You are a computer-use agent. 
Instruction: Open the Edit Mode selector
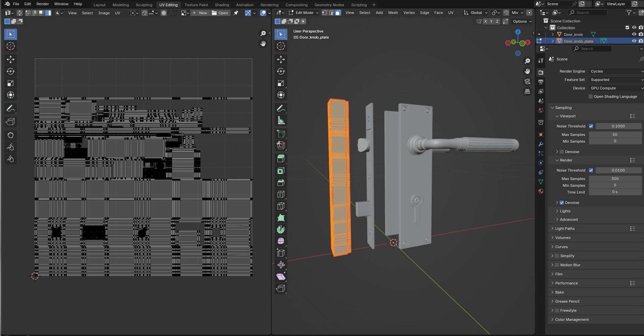pyautogui.click(x=304, y=13)
